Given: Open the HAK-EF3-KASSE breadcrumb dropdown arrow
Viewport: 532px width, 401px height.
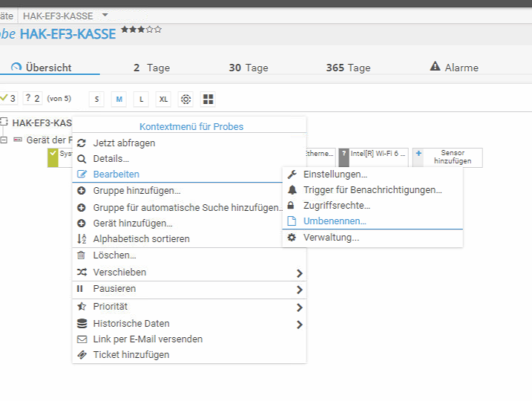Looking at the screenshot, I should pyautogui.click(x=105, y=15).
